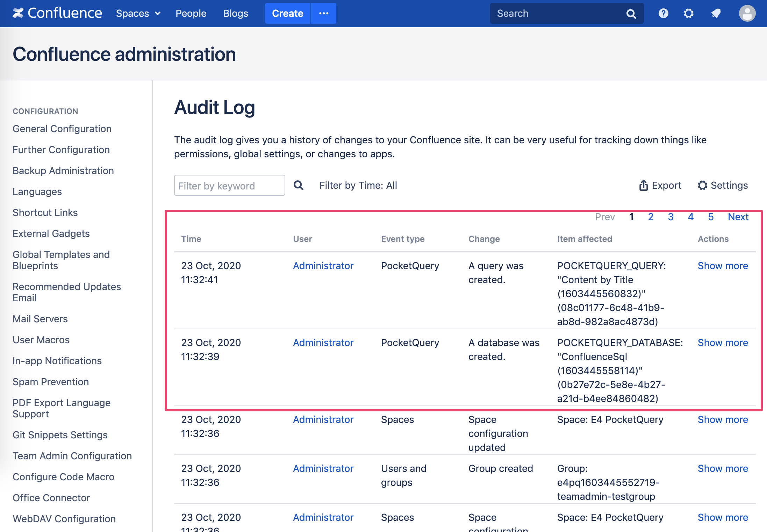Click the Audit Log heading
Screen dimensions: 767x532
214,107
